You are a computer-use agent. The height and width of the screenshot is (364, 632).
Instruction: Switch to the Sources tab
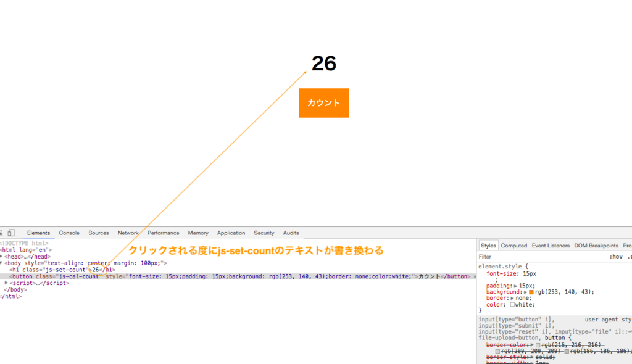[98, 233]
